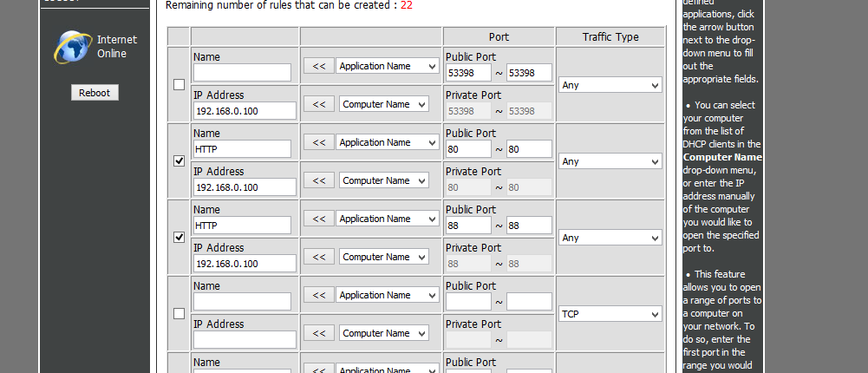Change Traffic Type Any of port 88 rule
This screenshot has width=868, height=373.
tap(610, 238)
